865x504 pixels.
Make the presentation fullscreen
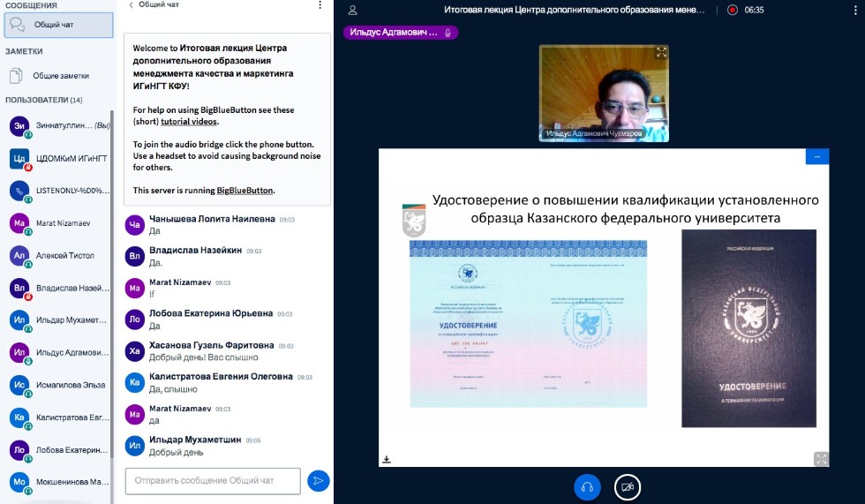[x=821, y=458]
